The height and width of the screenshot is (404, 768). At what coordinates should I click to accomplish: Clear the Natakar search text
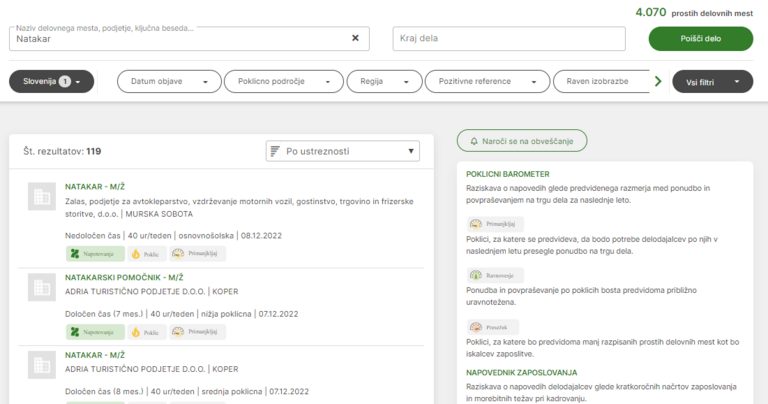tap(355, 38)
